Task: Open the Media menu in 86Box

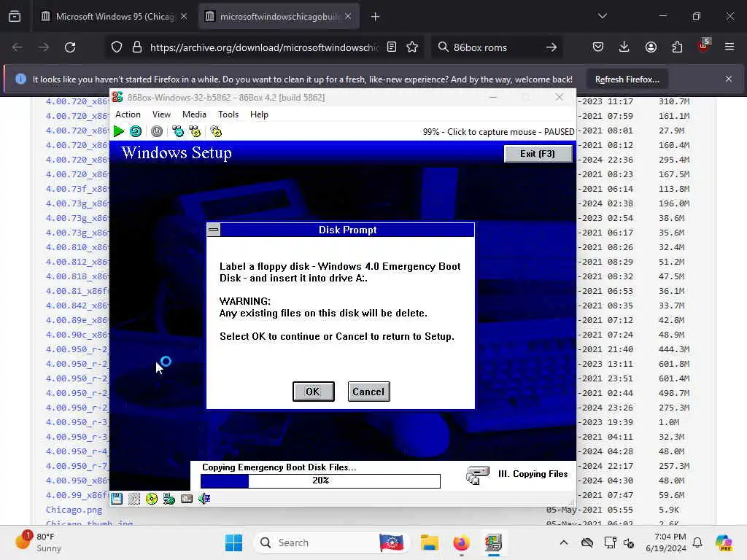Action: pyautogui.click(x=194, y=114)
